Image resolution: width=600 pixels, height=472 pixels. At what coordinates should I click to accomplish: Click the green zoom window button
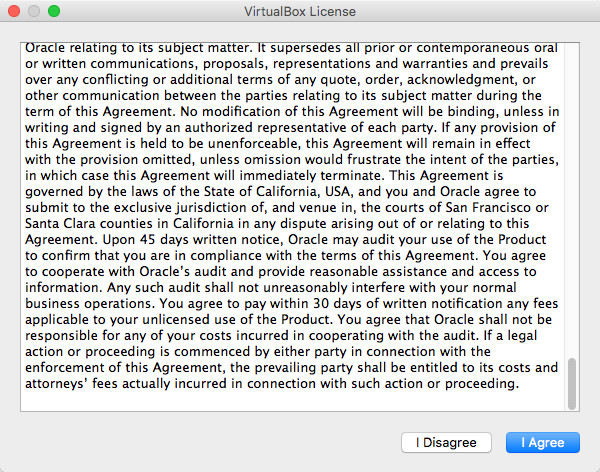click(x=54, y=11)
